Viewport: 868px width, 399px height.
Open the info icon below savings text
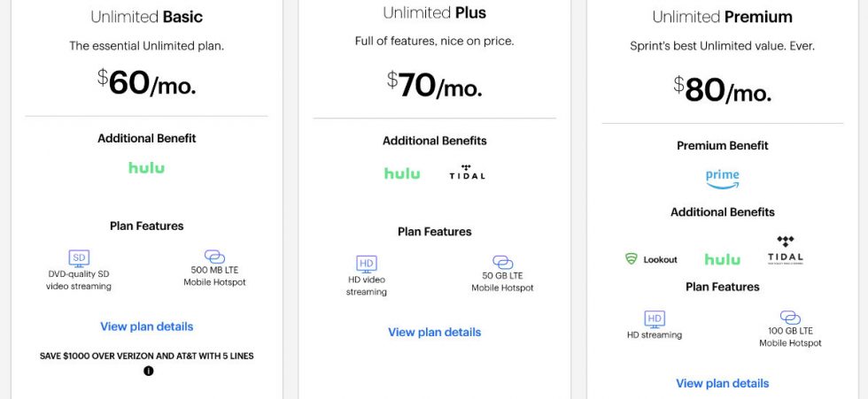(148, 371)
